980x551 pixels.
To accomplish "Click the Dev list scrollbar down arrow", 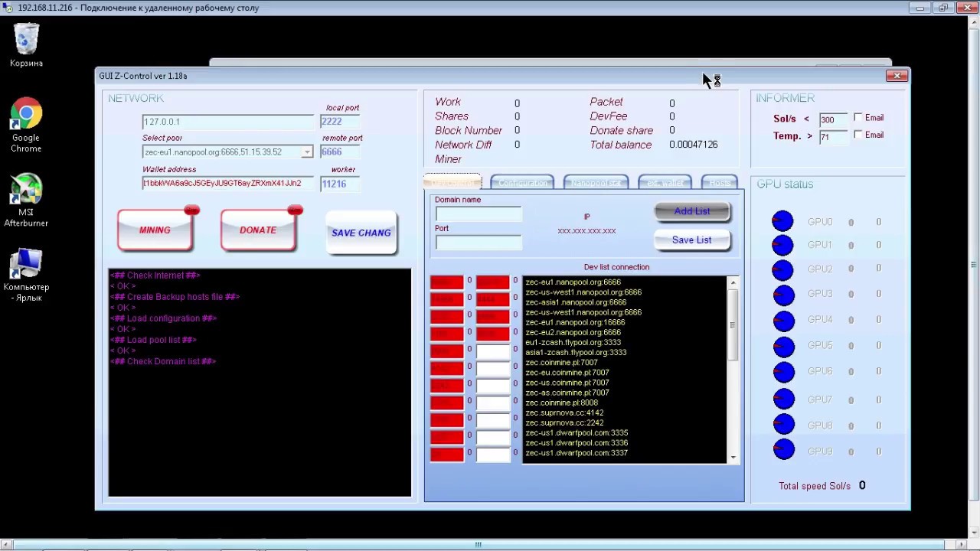I will click(x=733, y=457).
